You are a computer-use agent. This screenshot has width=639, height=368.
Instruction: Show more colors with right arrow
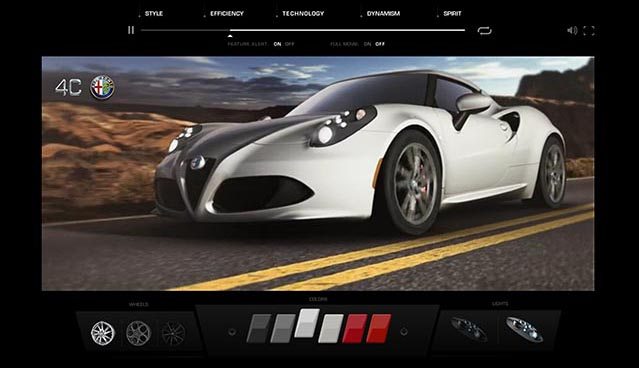point(404,332)
